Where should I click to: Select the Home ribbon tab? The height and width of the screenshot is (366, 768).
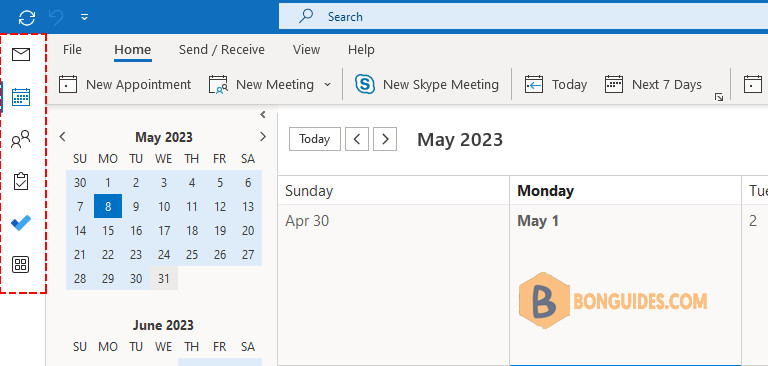[133, 49]
